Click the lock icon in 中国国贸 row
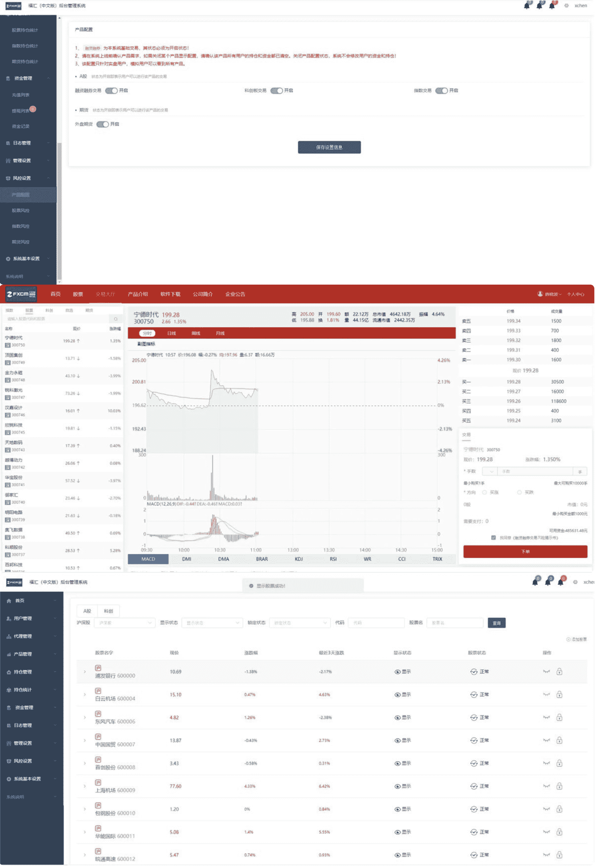This screenshot has width=595, height=868. (x=560, y=741)
